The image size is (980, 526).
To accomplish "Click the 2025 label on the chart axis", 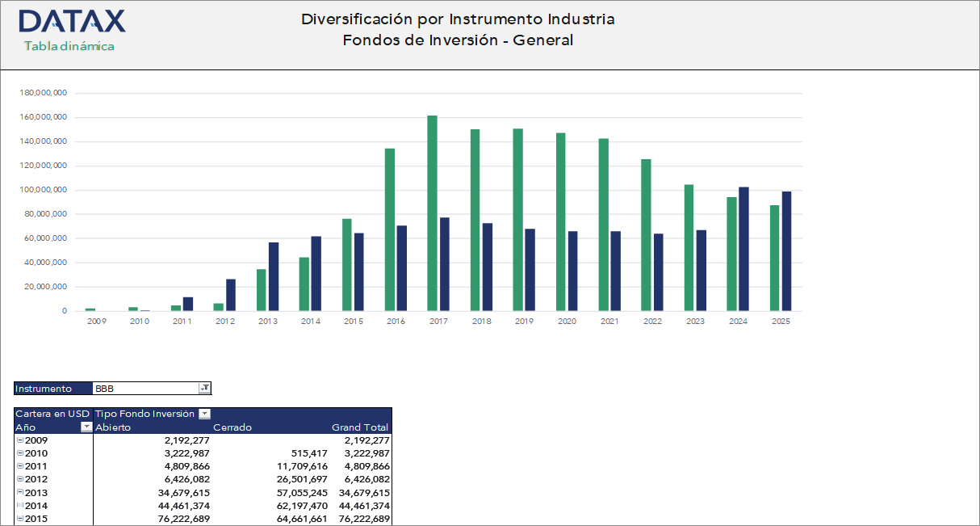I will (781, 321).
